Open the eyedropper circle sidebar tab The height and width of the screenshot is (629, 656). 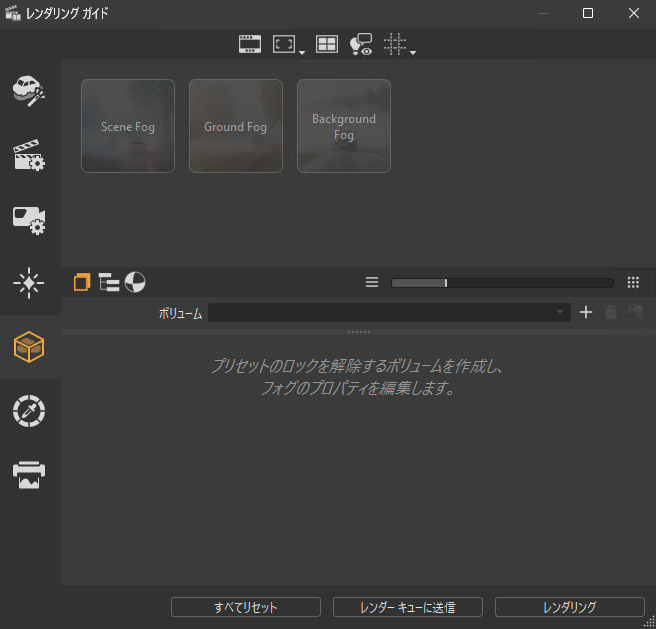(x=28, y=411)
